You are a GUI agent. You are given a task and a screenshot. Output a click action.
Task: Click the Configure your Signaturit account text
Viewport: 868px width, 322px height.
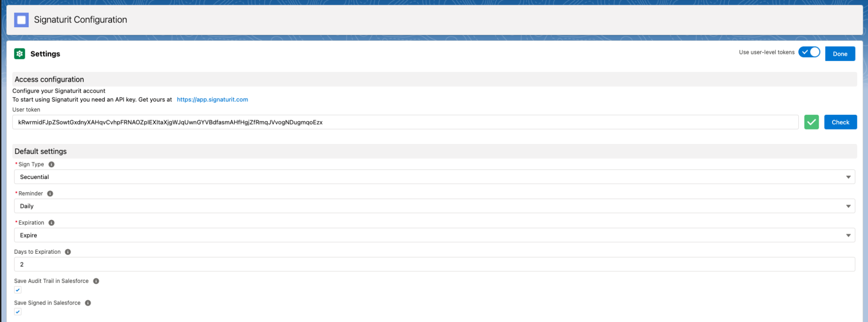click(59, 91)
